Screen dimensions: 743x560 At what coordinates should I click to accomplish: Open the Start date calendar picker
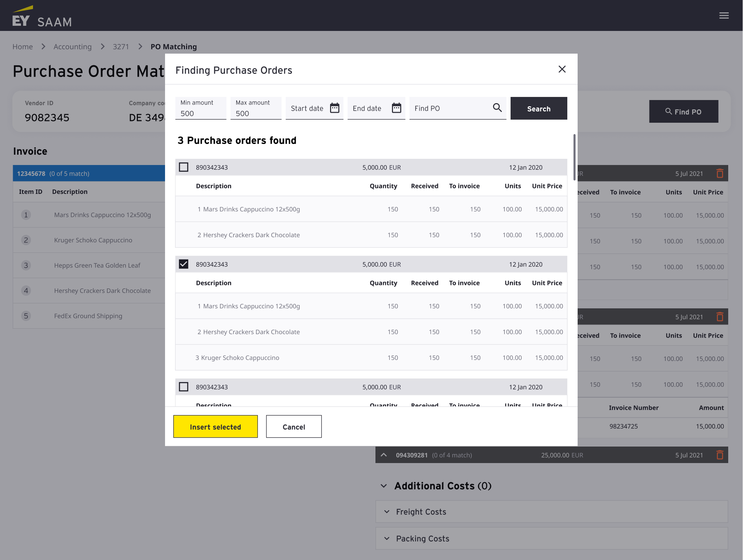tap(335, 108)
